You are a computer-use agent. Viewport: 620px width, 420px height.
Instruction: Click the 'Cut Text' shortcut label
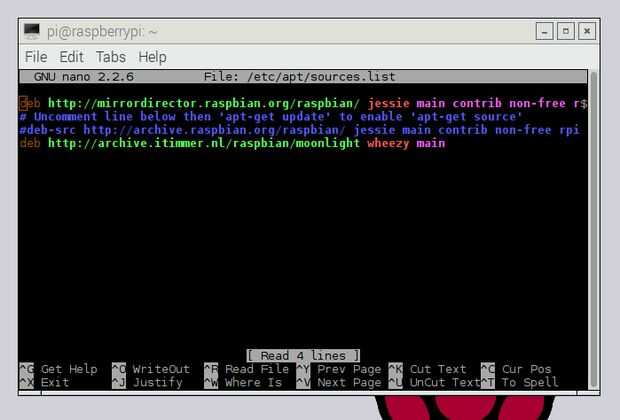[x=438, y=369]
